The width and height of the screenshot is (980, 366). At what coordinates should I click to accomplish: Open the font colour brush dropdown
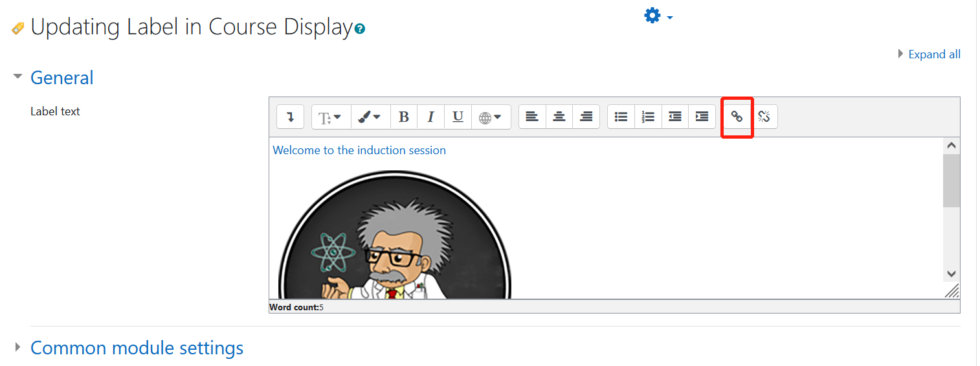pos(371,117)
